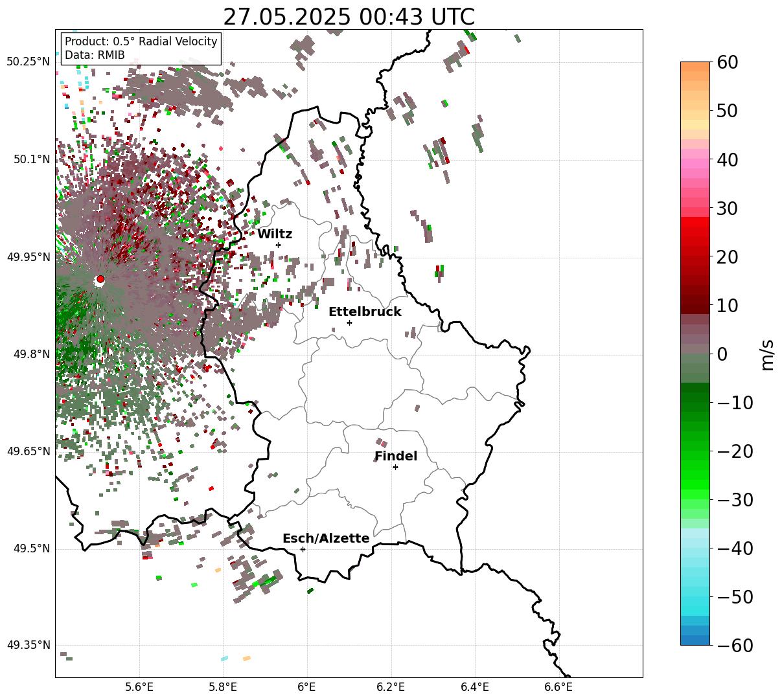Image resolution: width=782 pixels, height=700 pixels.
Task: Click the colorbar tick label 50
Action: [x=727, y=111]
